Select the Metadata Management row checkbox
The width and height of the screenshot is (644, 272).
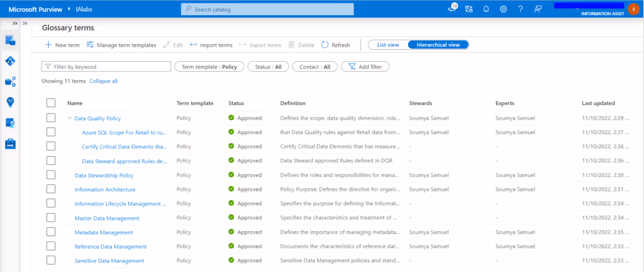point(51,232)
